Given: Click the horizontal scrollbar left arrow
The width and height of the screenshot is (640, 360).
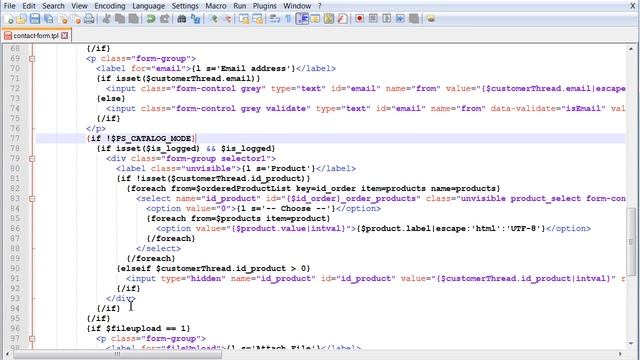Looking at the screenshot, I should (x=7, y=354).
